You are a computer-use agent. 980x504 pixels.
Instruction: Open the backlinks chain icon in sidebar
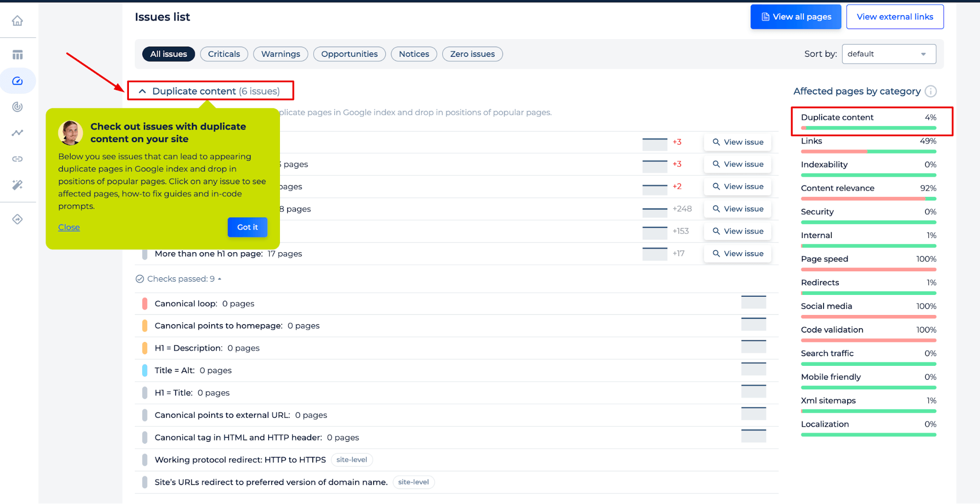pyautogui.click(x=18, y=159)
